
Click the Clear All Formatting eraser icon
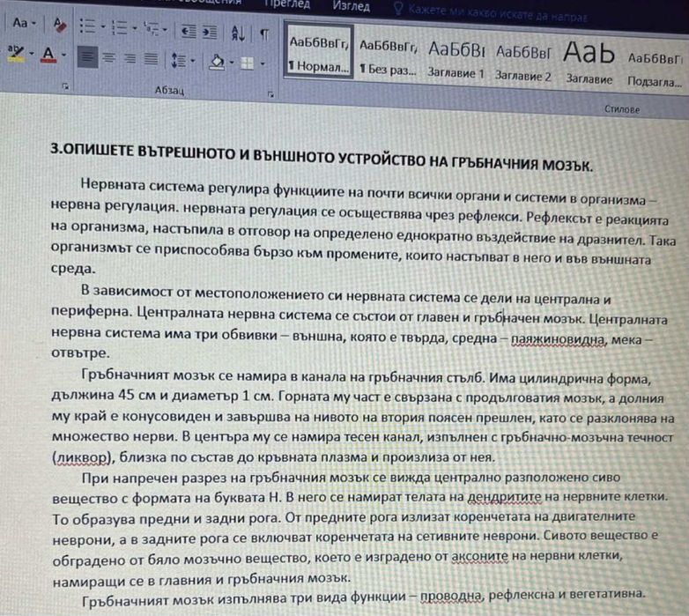[x=59, y=24]
